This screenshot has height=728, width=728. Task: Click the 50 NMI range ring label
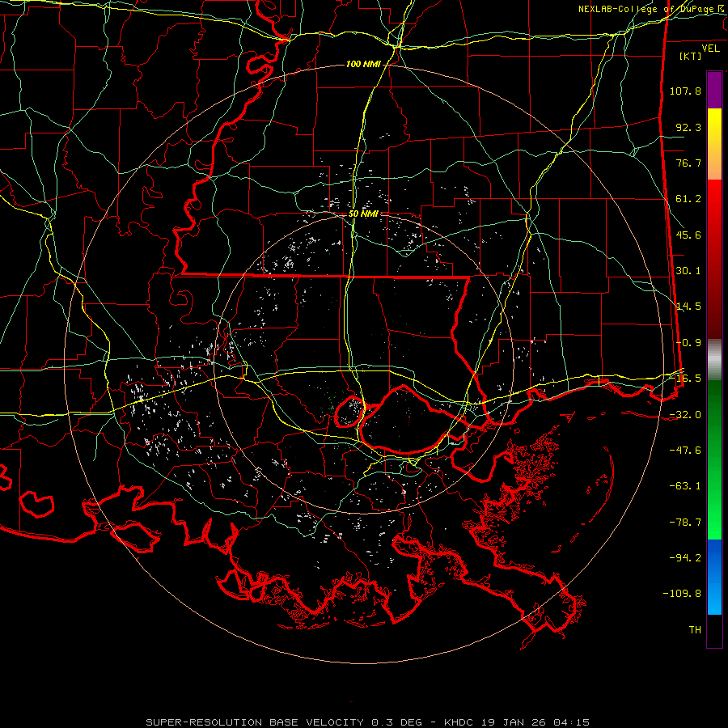(363, 214)
